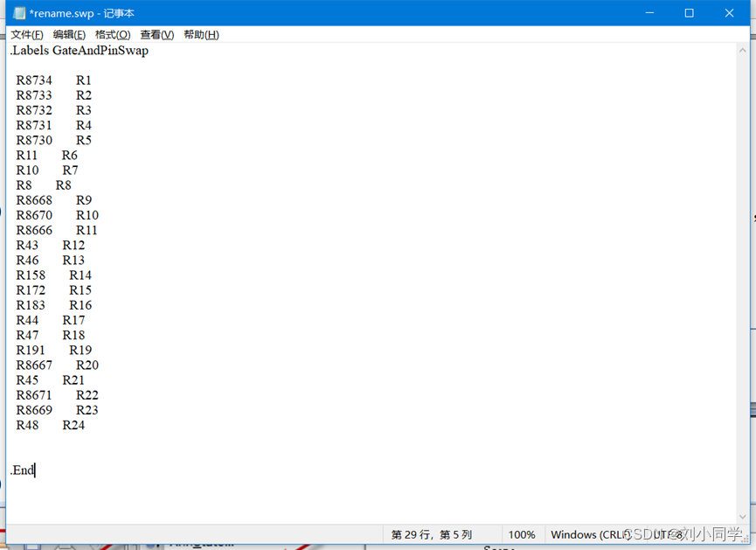Click the vertical scrollbar down arrow

tap(743, 517)
